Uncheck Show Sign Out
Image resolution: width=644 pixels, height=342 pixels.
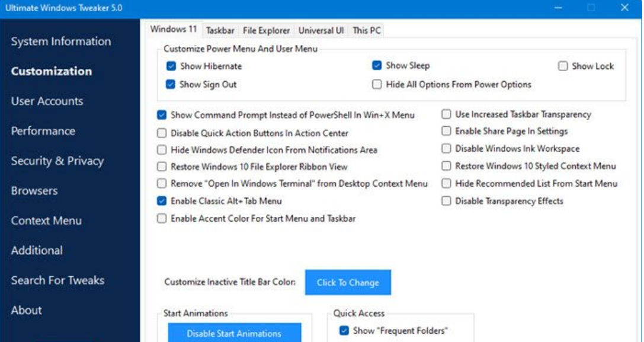(x=171, y=84)
